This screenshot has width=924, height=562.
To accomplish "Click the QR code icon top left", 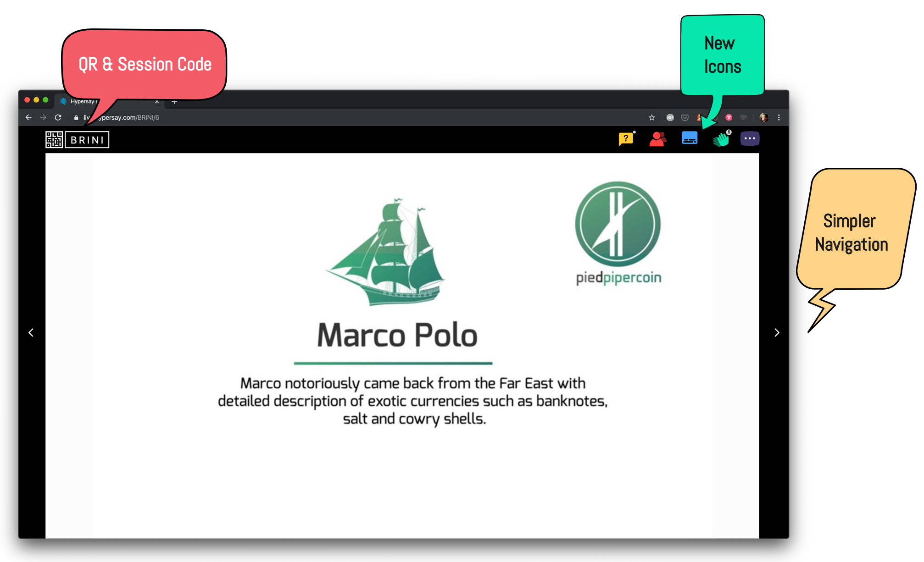I will pos(55,140).
